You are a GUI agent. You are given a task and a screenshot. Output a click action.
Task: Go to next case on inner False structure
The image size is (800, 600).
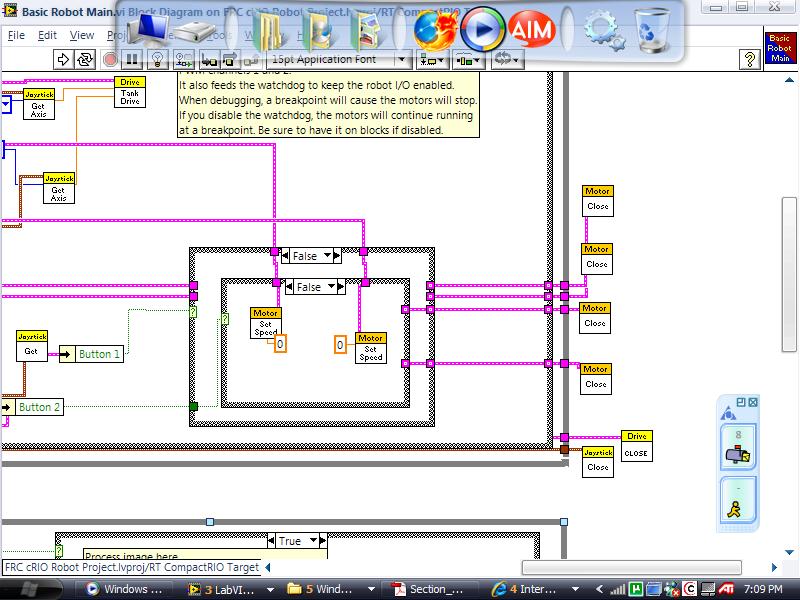(341, 287)
